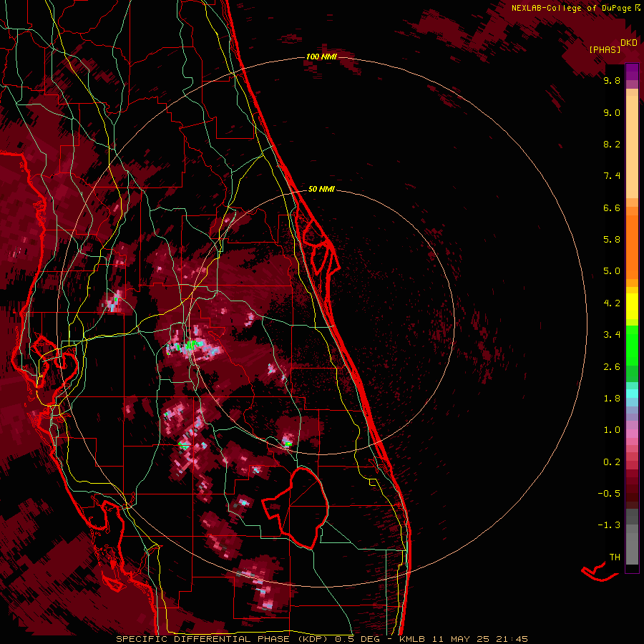Click the 8.2 scale value
This screenshot has width=644, height=644.
coord(612,144)
